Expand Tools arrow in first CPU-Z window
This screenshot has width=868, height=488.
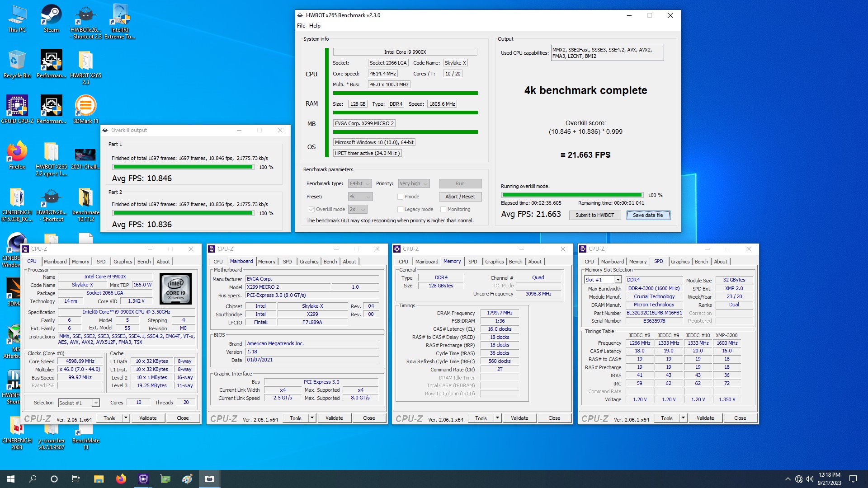(126, 418)
